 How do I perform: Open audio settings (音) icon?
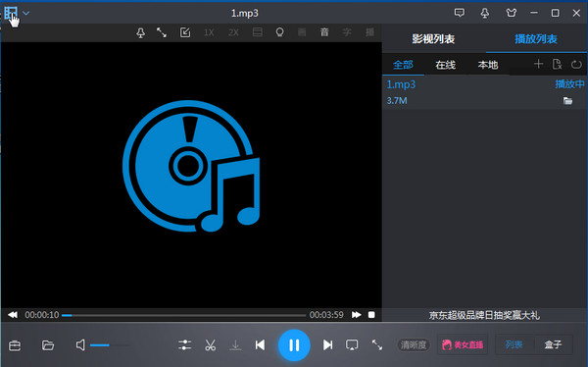324,32
